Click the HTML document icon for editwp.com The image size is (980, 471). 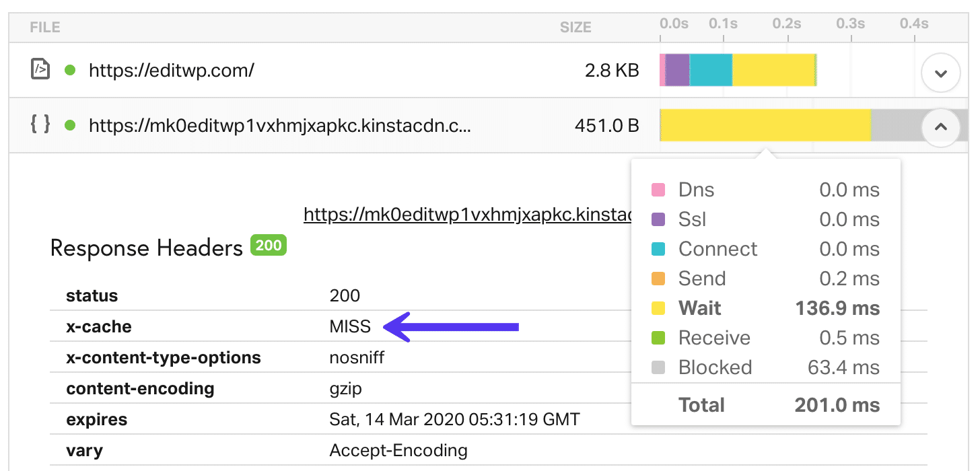pos(41,69)
